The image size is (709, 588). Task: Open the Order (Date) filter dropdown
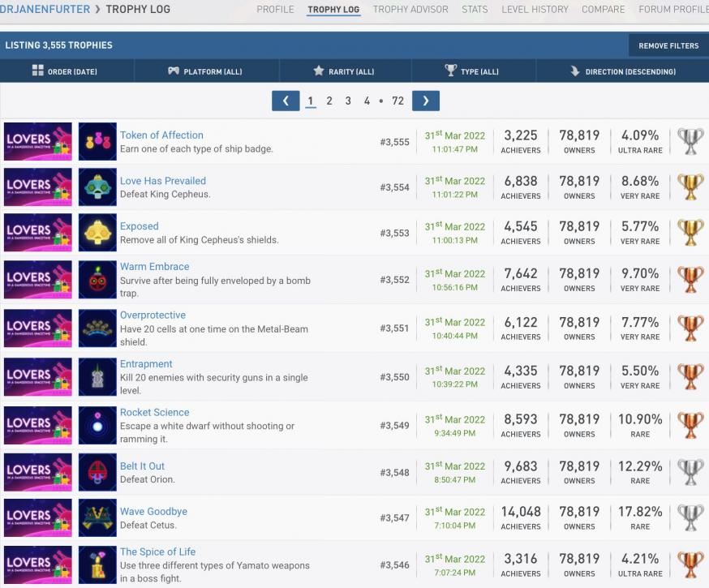(x=66, y=71)
